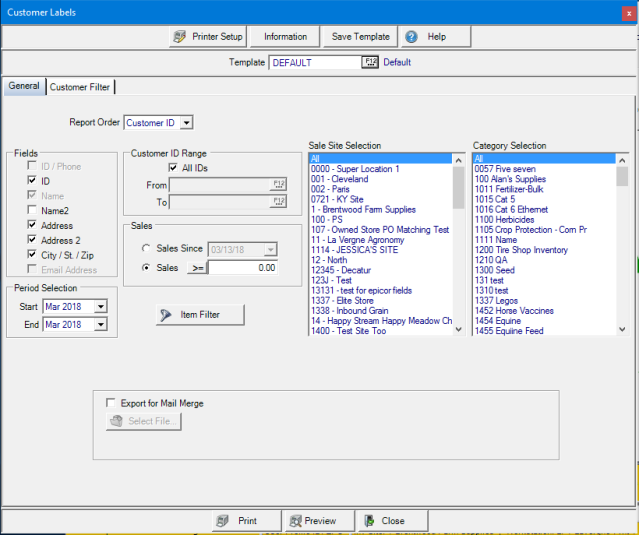Select the Sales Since radio button
The image size is (639, 535).
pos(148,248)
